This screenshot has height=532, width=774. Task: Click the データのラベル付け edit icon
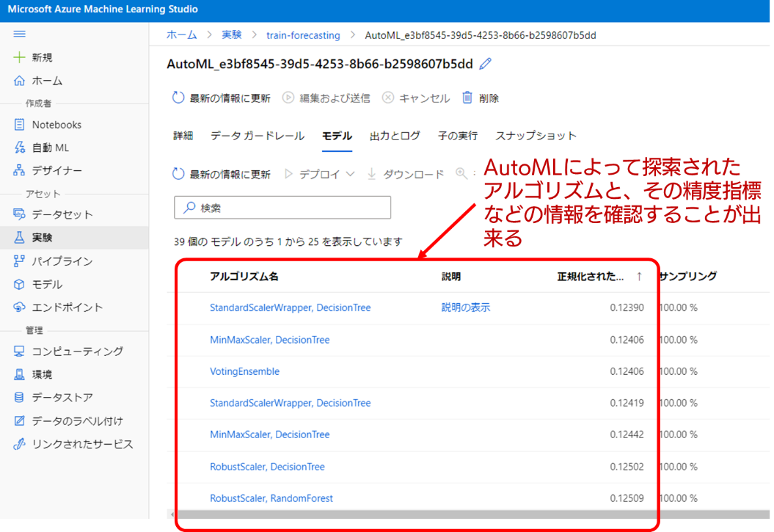pos(19,420)
